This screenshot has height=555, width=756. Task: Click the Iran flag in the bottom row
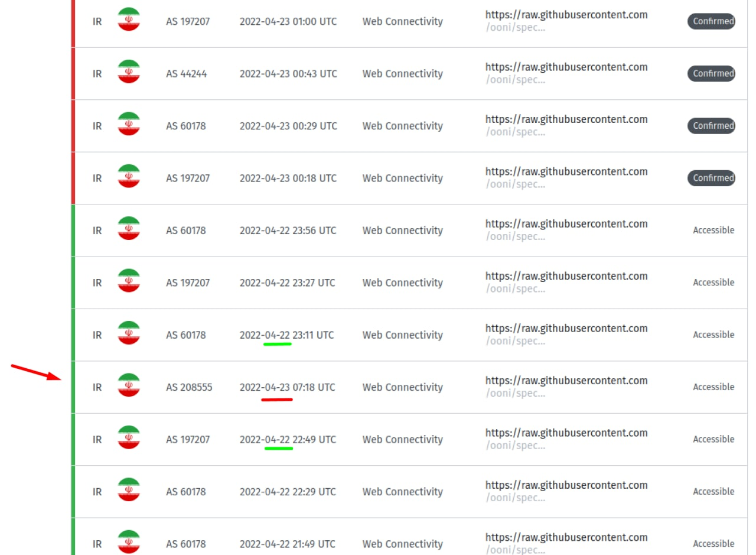(129, 543)
